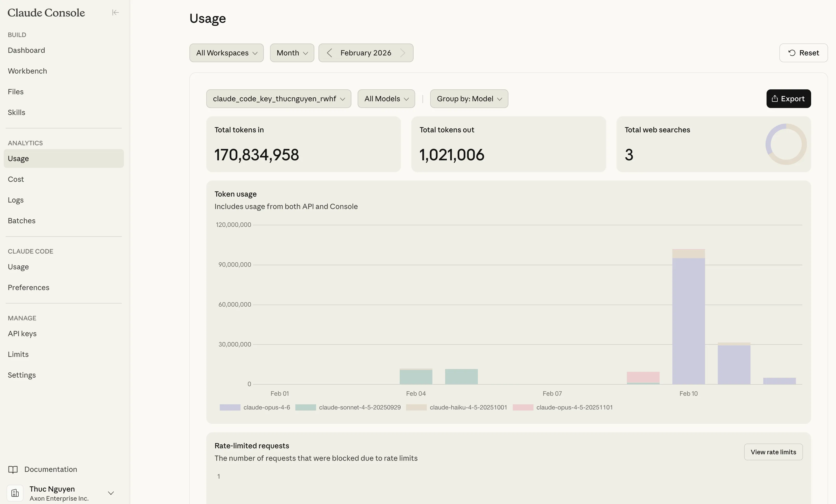
Task: Collapse the sidebar panel
Action: (x=115, y=12)
